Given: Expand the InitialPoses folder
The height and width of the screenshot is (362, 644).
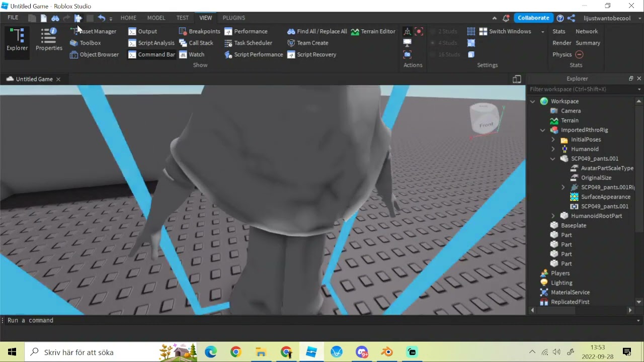Looking at the screenshot, I should (x=553, y=140).
